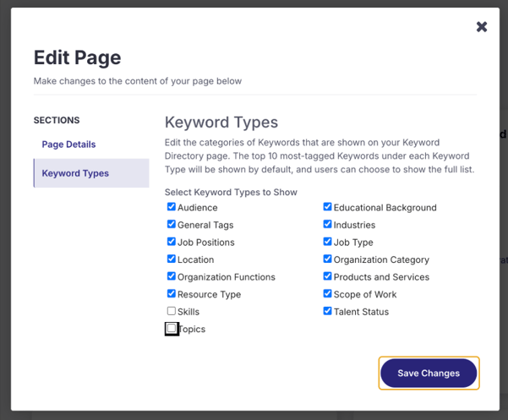
Task: Enable the Skills checkbox
Action: coord(172,311)
